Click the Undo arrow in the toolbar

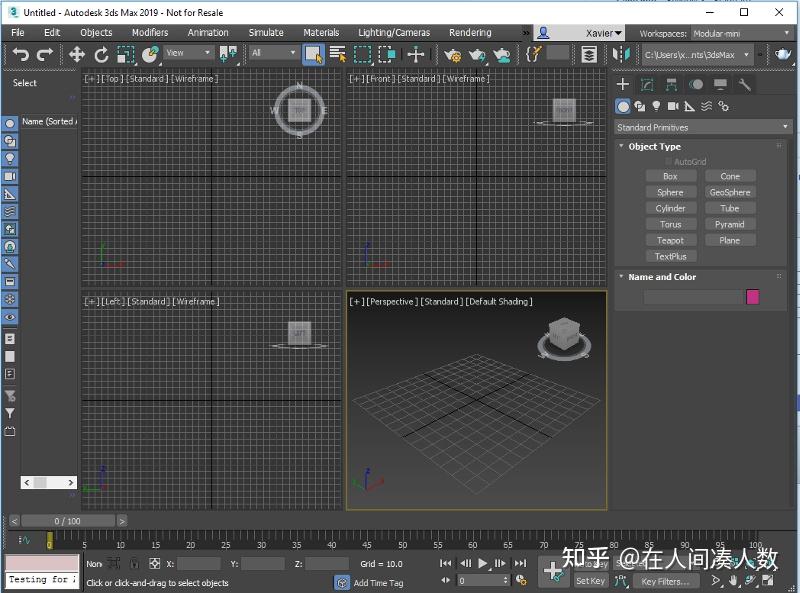[20, 54]
